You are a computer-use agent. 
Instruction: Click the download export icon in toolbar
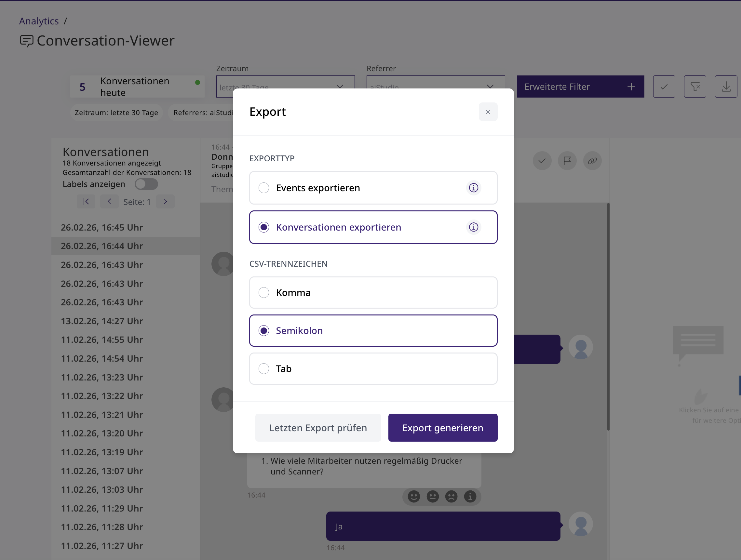click(726, 87)
